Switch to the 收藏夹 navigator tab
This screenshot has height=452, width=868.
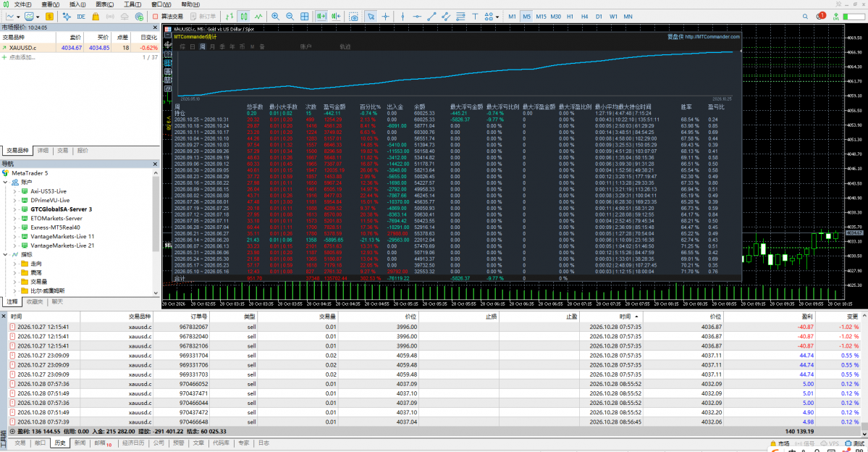(34, 302)
